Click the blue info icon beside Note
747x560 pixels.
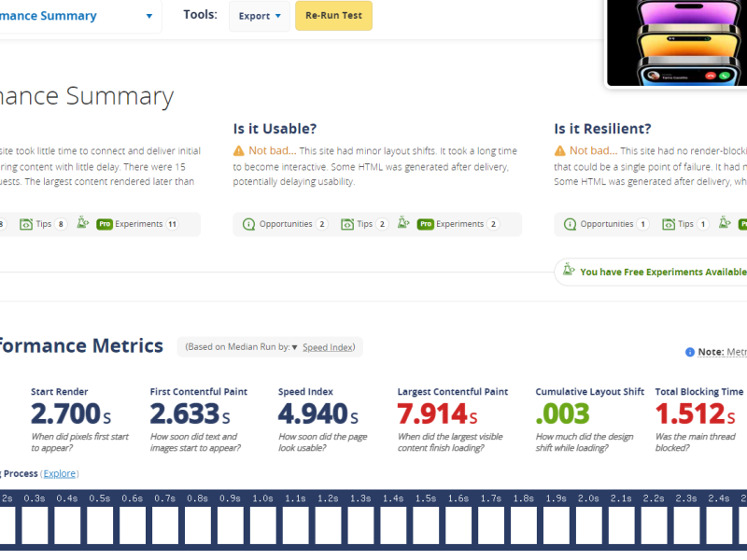(690, 352)
